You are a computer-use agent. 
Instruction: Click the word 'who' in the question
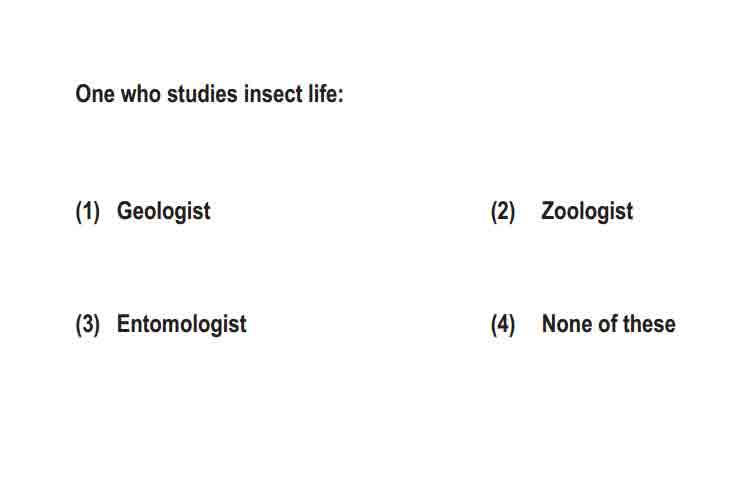point(141,93)
